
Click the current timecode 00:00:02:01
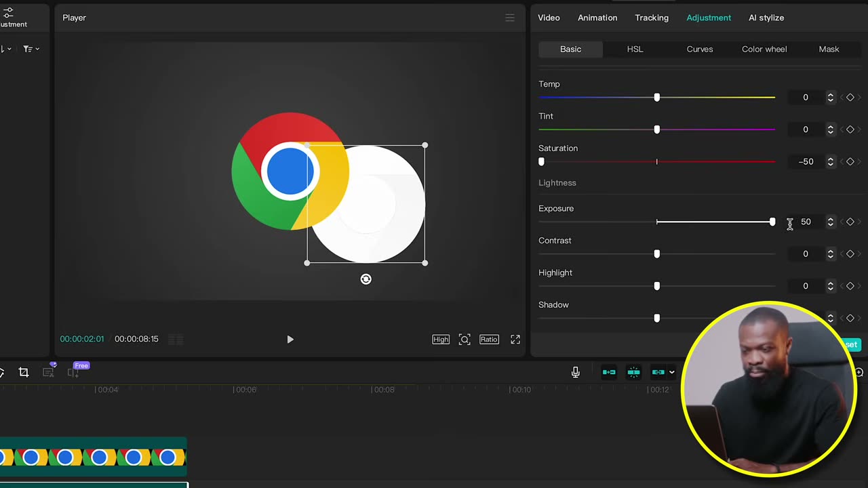coord(82,339)
